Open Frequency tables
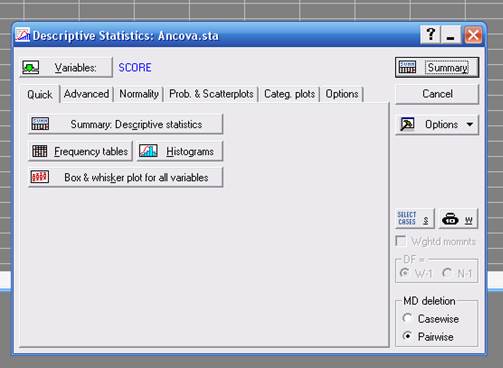 80,151
